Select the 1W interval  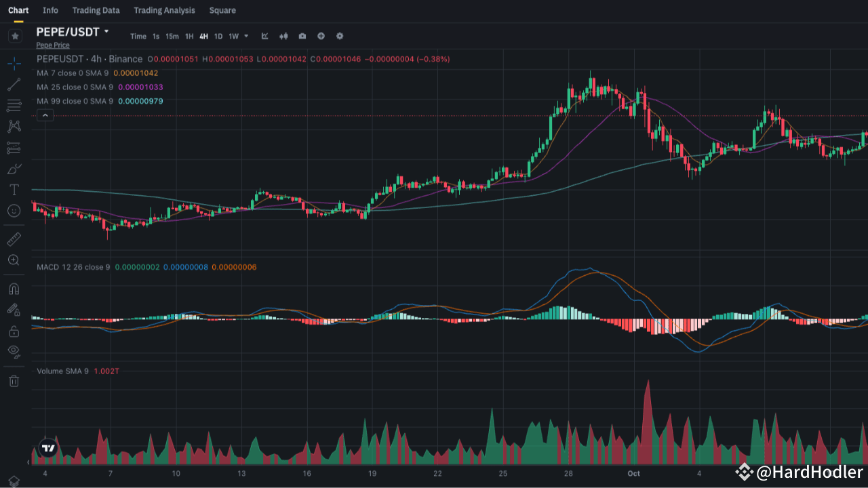pos(233,37)
